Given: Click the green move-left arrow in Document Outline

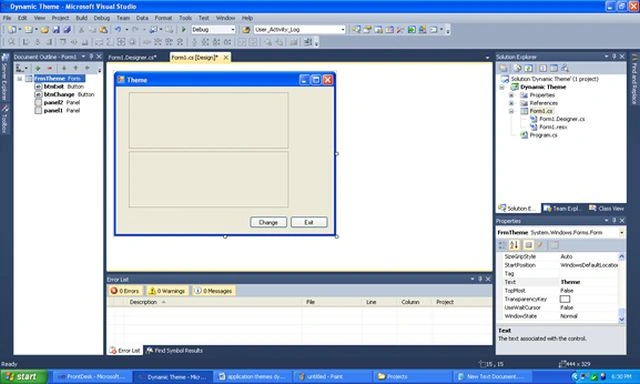Looking at the screenshot, I should [87, 68].
